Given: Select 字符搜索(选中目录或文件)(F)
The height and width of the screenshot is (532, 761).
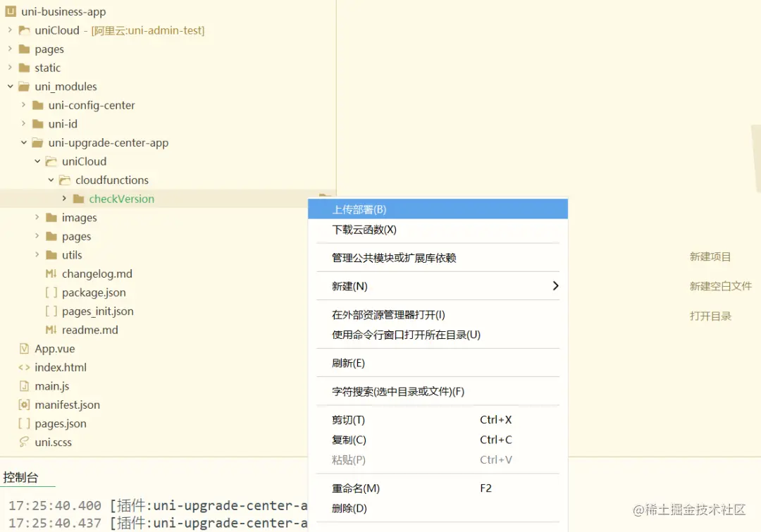Looking at the screenshot, I should point(438,392).
